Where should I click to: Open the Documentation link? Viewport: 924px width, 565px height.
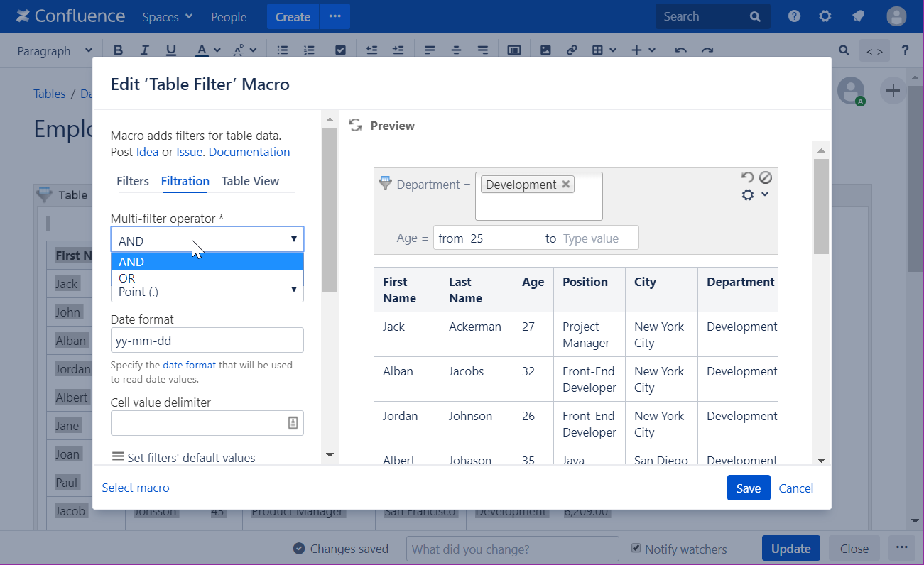[249, 152]
